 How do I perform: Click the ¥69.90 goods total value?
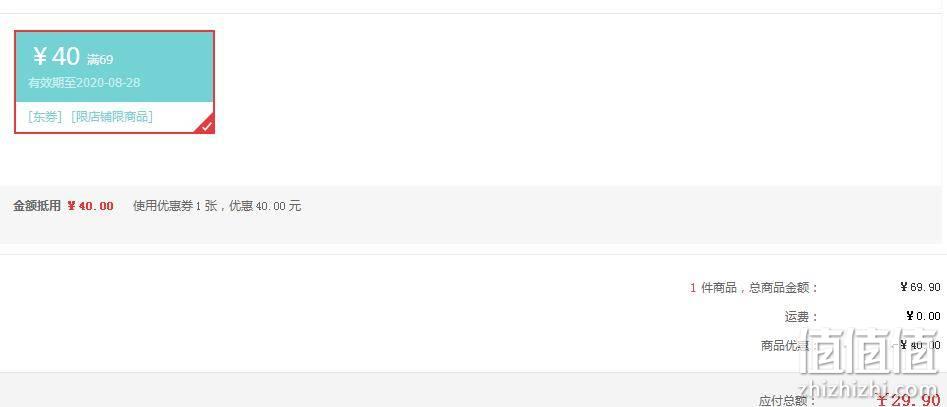[x=920, y=287]
